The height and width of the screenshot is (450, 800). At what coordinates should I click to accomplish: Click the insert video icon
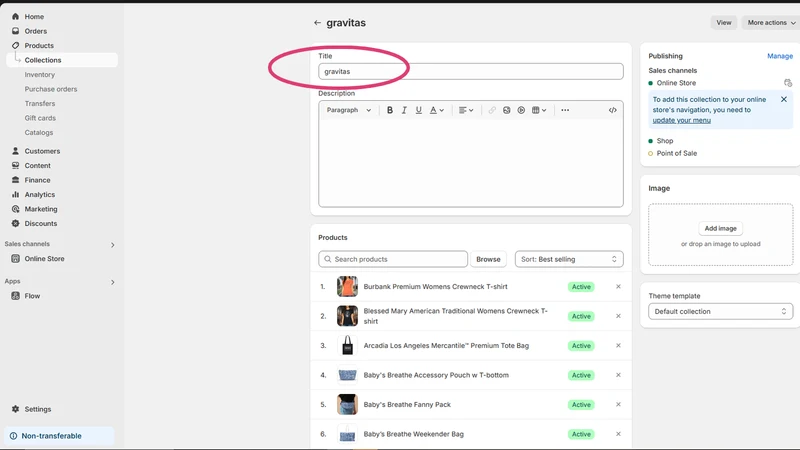point(521,110)
